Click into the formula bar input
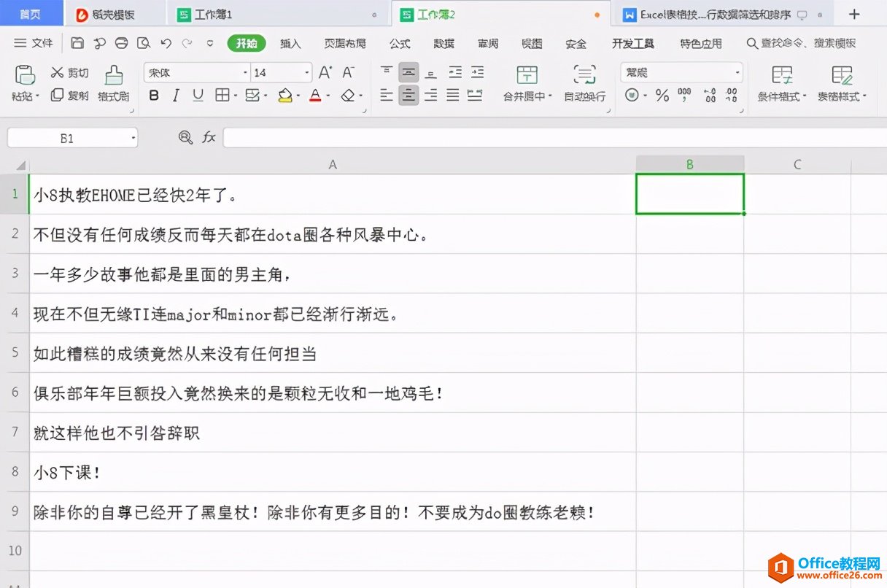This screenshot has width=887, height=588. (x=554, y=137)
